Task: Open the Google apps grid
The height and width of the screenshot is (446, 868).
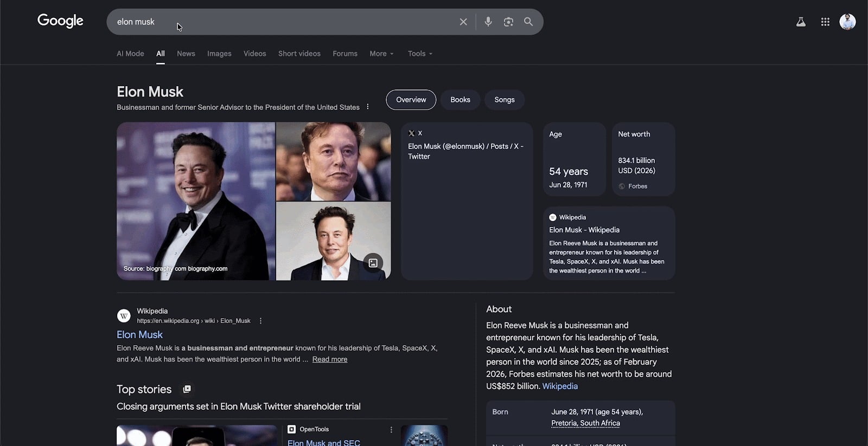Action: pos(825,22)
